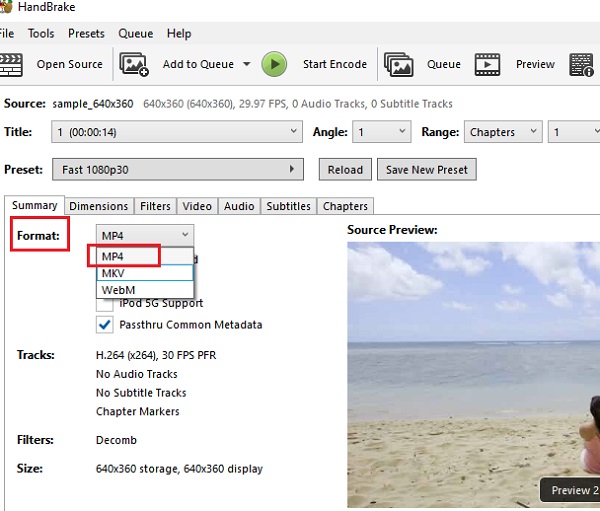This screenshot has width=600, height=511.
Task: Switch to the Chapters tab
Action: point(345,206)
